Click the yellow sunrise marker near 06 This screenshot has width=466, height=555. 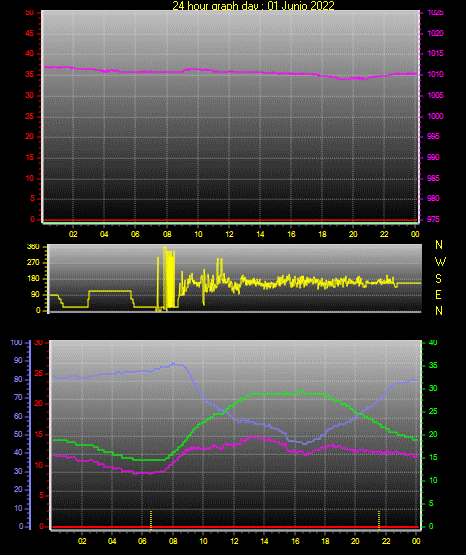pos(151,520)
